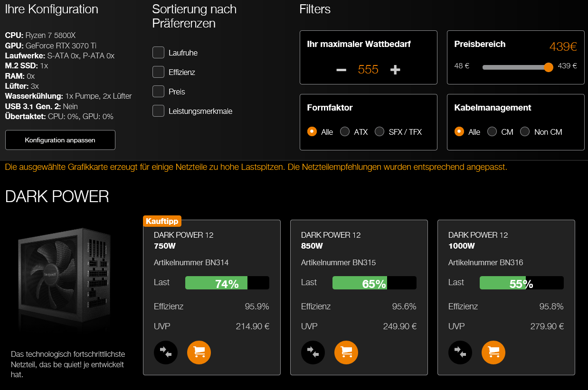The width and height of the screenshot is (588, 390).
Task: Decrease maximum wattage with minus icon
Action: pyautogui.click(x=341, y=70)
